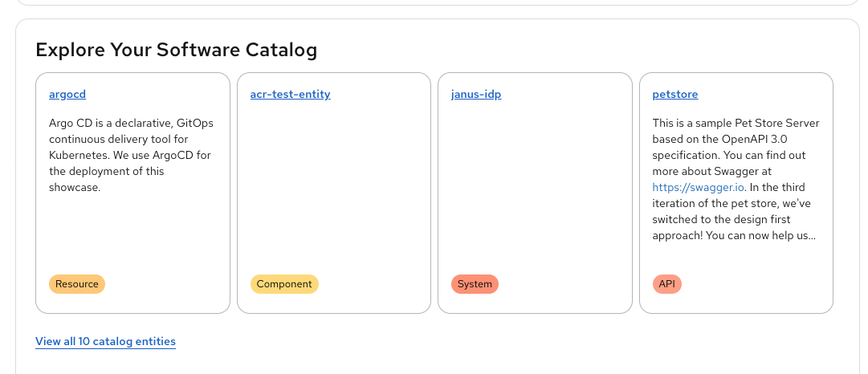Click the Resource tag on argocd card
The width and height of the screenshot is (868, 374).
pos(77,284)
